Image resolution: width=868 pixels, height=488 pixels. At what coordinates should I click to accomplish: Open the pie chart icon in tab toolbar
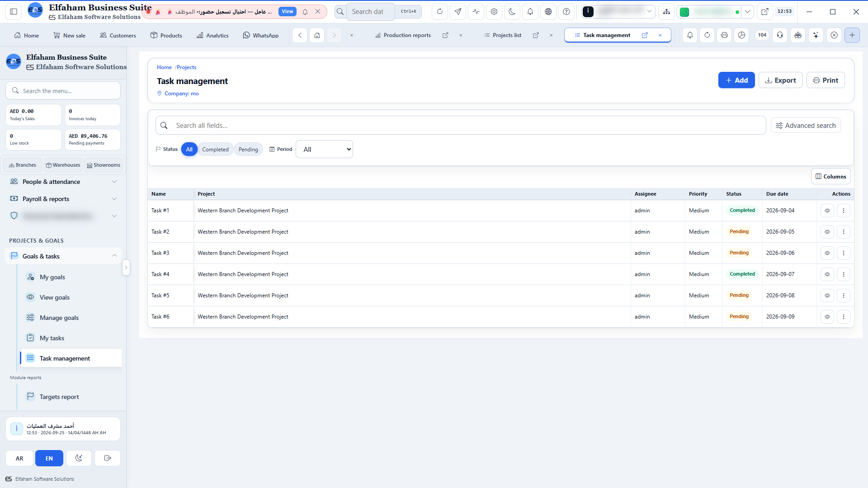click(x=741, y=35)
